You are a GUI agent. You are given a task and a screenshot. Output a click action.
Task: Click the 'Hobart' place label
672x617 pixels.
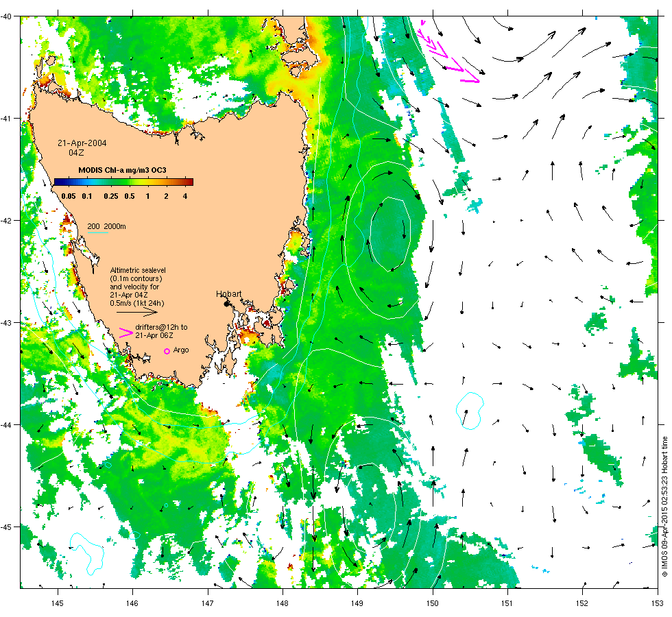pos(229,294)
